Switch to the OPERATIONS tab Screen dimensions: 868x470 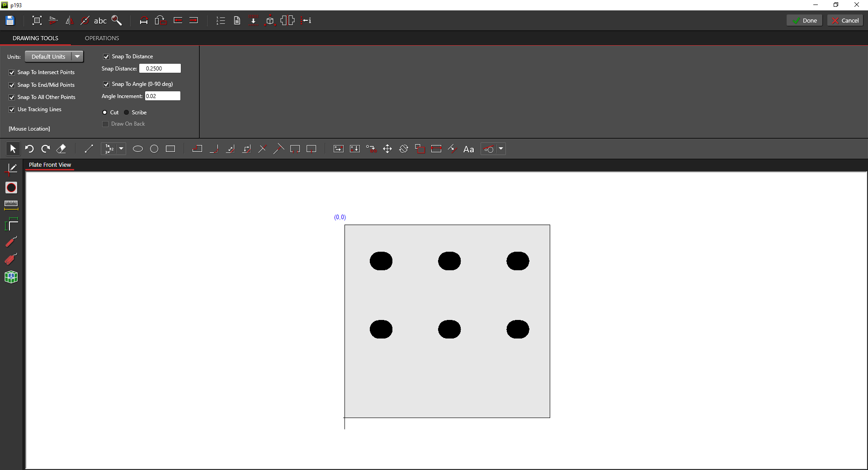pyautogui.click(x=102, y=38)
